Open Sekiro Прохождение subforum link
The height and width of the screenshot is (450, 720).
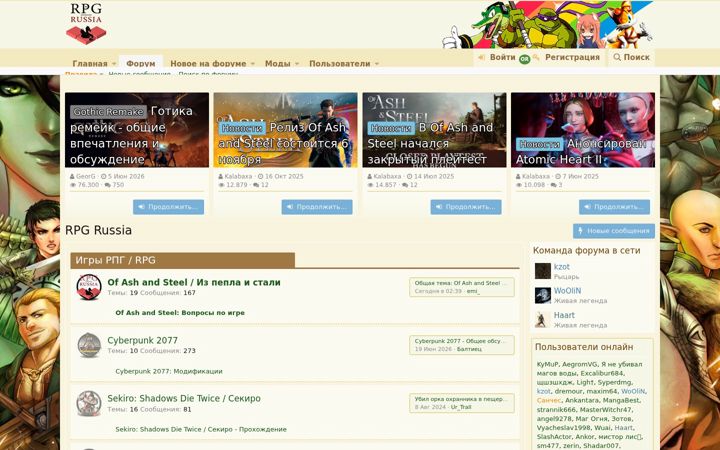[201, 429]
